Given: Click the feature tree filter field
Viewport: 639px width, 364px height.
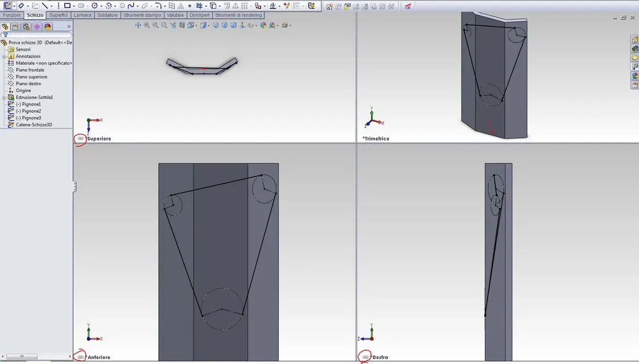Looking at the screenshot, I should point(36,35).
